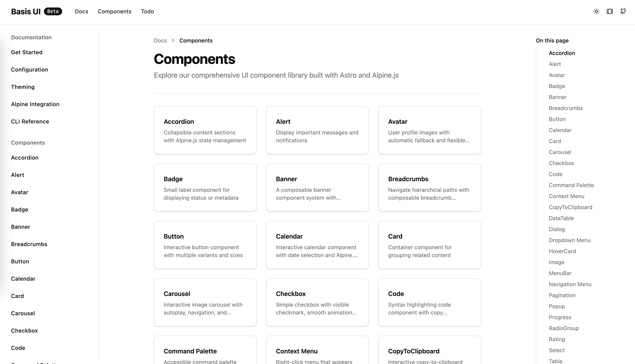
Task: Open Breadcrumbs from the Components sidebar list
Action: pos(29,244)
